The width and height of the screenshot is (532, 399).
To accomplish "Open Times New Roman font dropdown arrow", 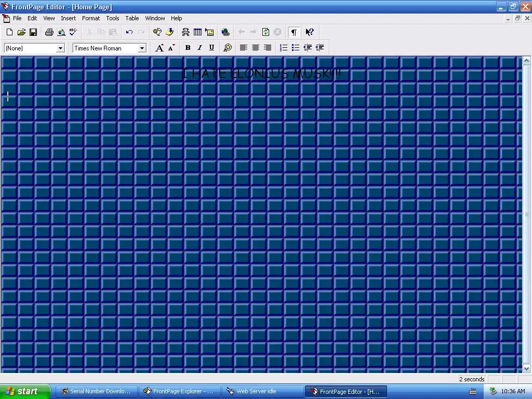I will point(142,48).
